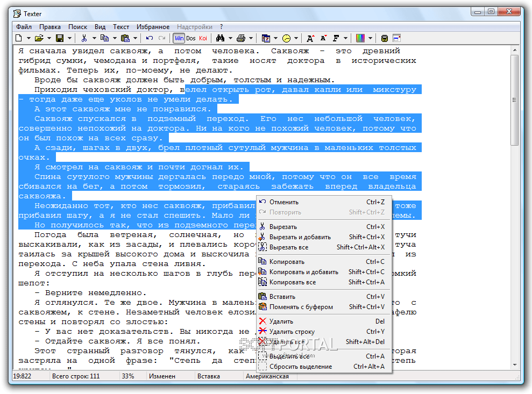Switch encoding to Dos
Image resolution: width=532 pixels, height=394 pixels.
point(191,38)
